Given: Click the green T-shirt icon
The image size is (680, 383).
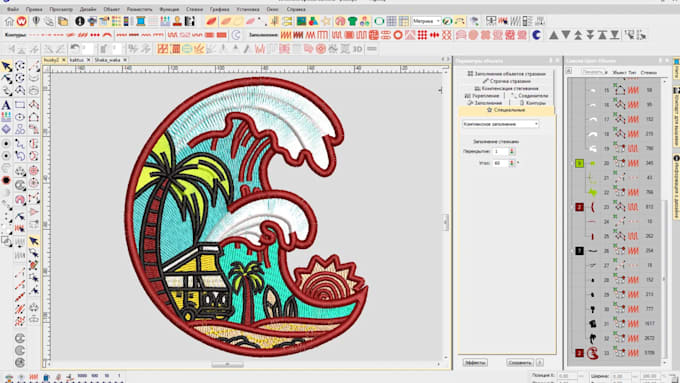Looking at the screenshot, I should 352,21.
